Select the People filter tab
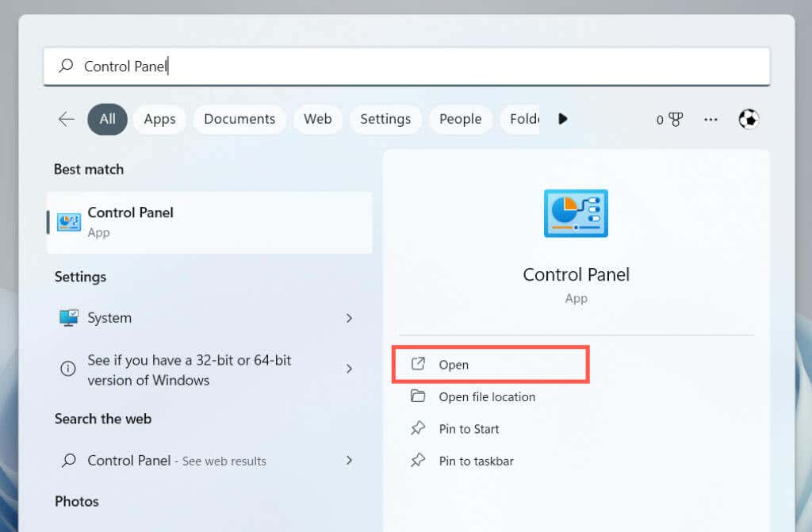This screenshot has width=812, height=532. [x=460, y=119]
